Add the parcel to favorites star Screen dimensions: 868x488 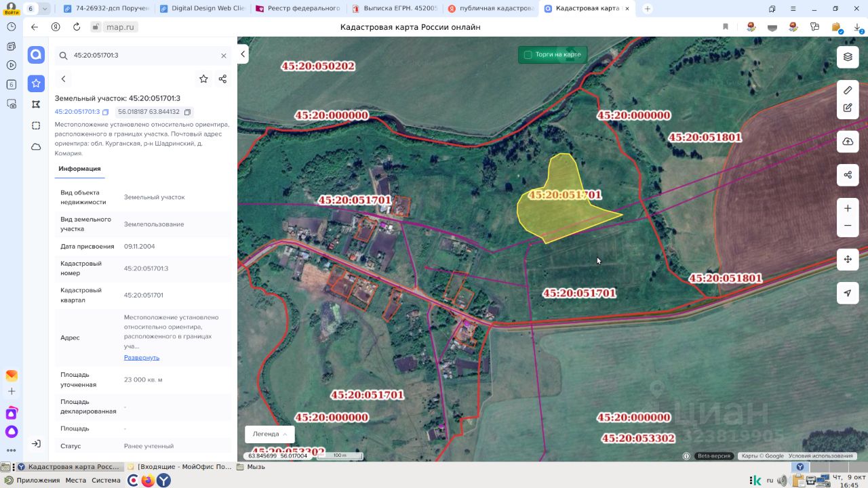[x=203, y=79]
